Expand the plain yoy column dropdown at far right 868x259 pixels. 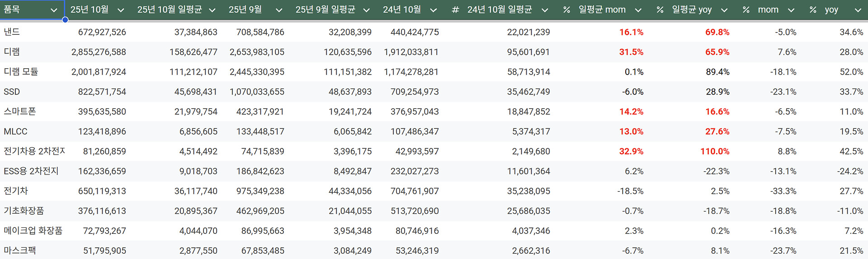click(x=858, y=10)
